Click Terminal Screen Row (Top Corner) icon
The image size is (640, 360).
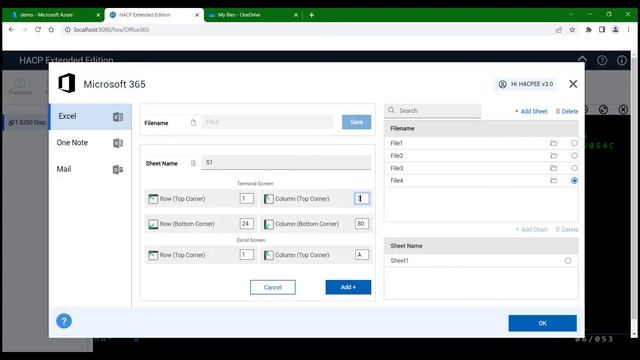tap(153, 199)
